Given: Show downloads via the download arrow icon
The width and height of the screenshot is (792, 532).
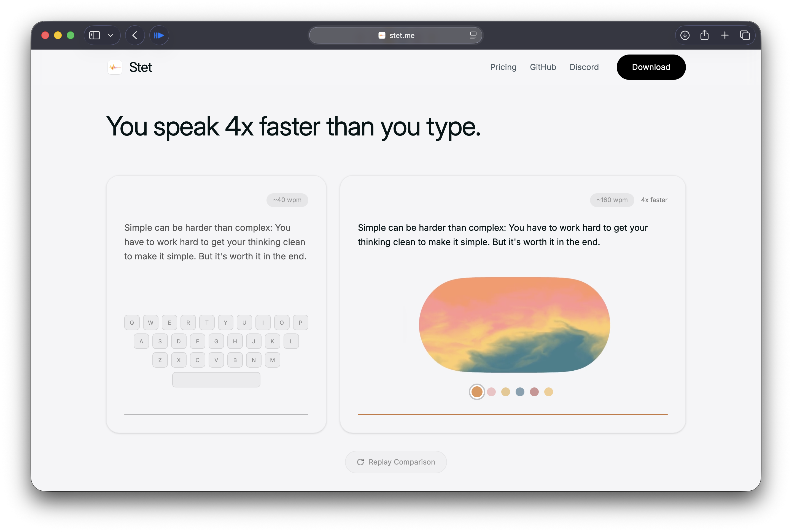Looking at the screenshot, I should pyautogui.click(x=685, y=35).
